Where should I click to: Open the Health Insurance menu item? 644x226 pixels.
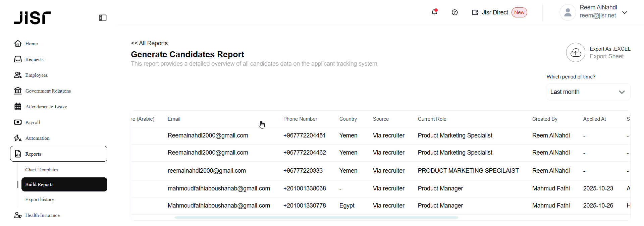(42, 215)
